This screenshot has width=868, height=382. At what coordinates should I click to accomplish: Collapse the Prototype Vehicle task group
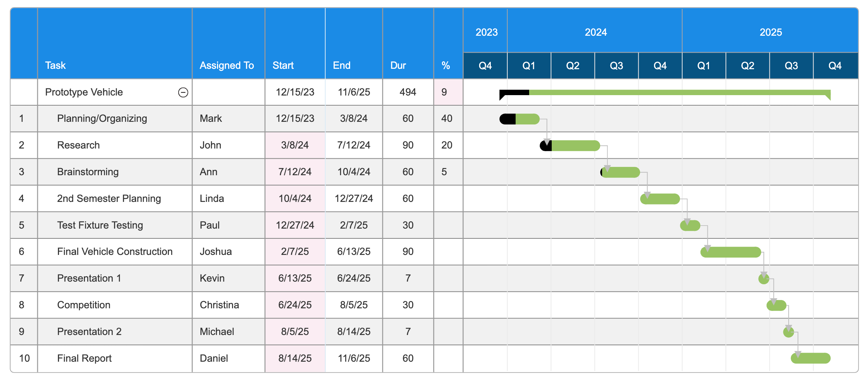(x=183, y=92)
